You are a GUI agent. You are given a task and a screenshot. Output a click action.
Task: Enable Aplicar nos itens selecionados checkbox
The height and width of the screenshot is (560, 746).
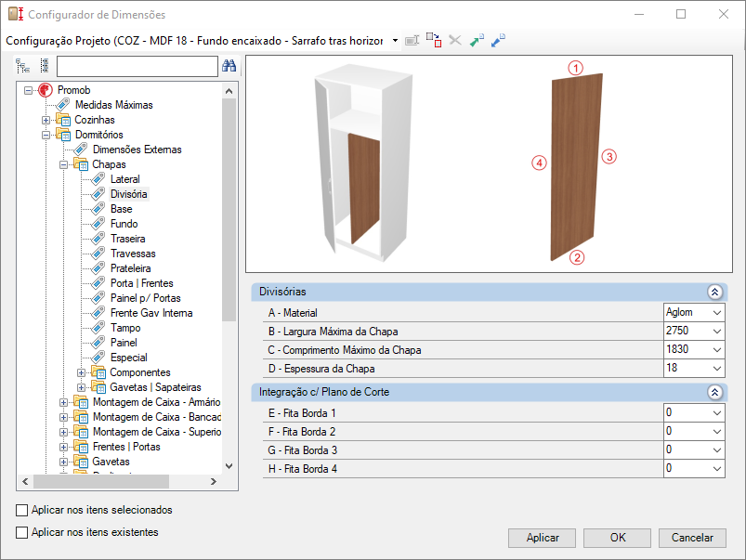(x=22, y=510)
